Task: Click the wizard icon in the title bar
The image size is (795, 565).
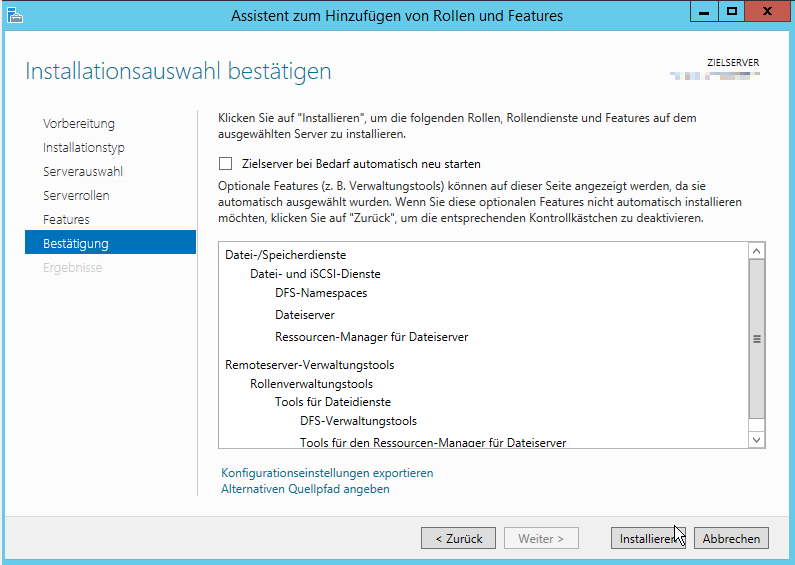Action: click(x=14, y=15)
